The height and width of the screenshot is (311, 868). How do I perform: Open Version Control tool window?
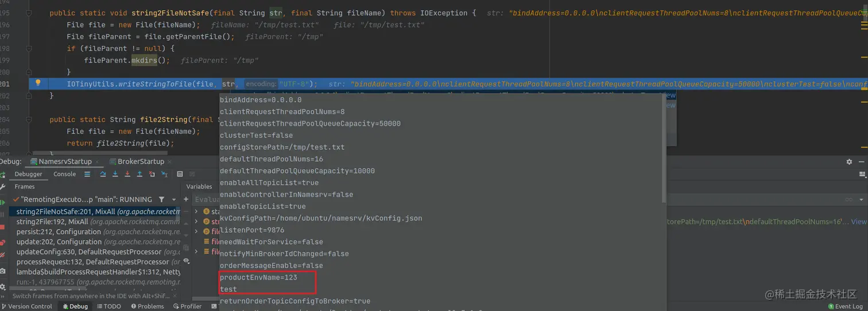[x=26, y=306]
